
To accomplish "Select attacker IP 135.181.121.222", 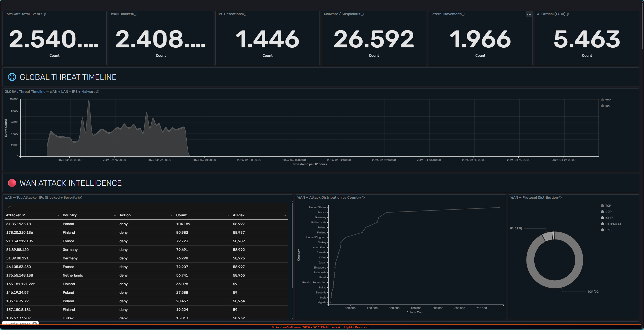I will (21, 284).
